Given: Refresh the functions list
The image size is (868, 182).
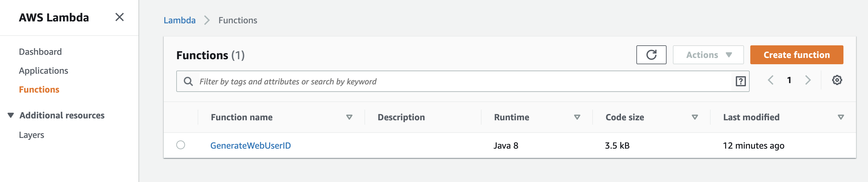Looking at the screenshot, I should (x=651, y=55).
